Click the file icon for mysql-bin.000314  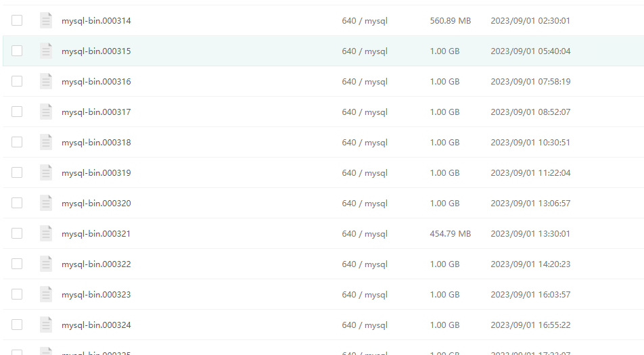(x=46, y=20)
